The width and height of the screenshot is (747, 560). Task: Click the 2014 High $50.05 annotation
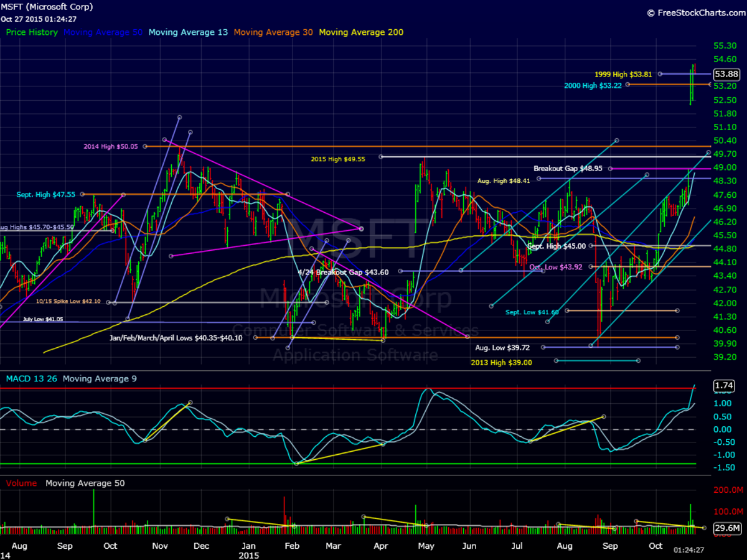112,146
